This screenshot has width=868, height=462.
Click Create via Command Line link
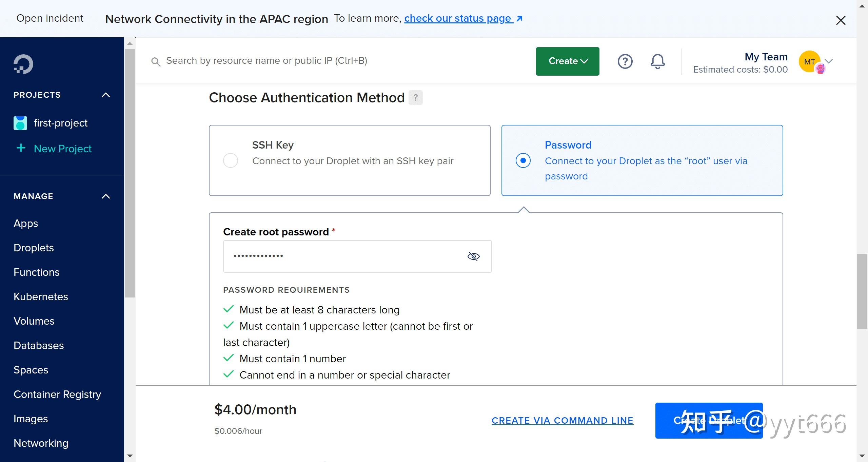562,420
